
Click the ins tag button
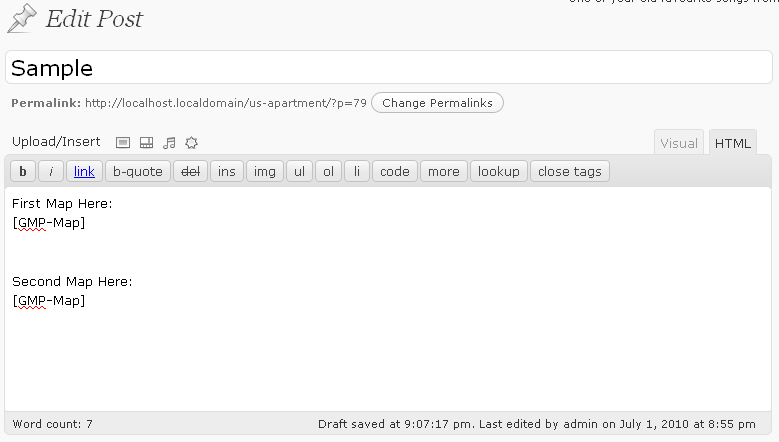click(x=227, y=171)
